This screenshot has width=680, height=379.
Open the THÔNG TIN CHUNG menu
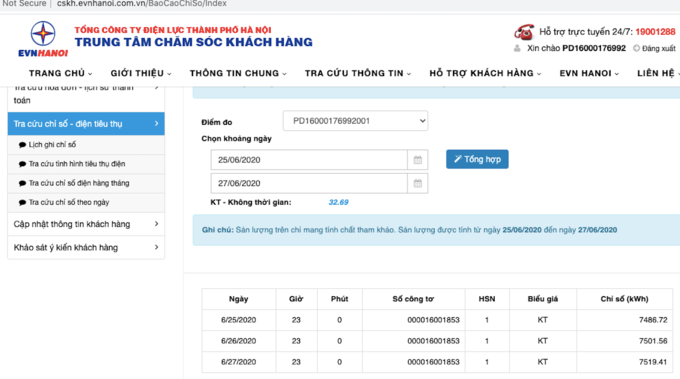[x=238, y=73]
